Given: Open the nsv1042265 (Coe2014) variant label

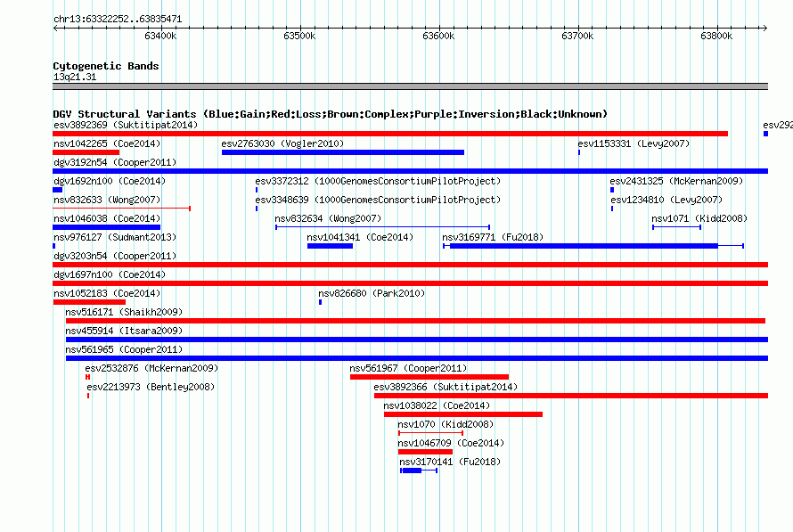Looking at the screenshot, I should point(107,143).
